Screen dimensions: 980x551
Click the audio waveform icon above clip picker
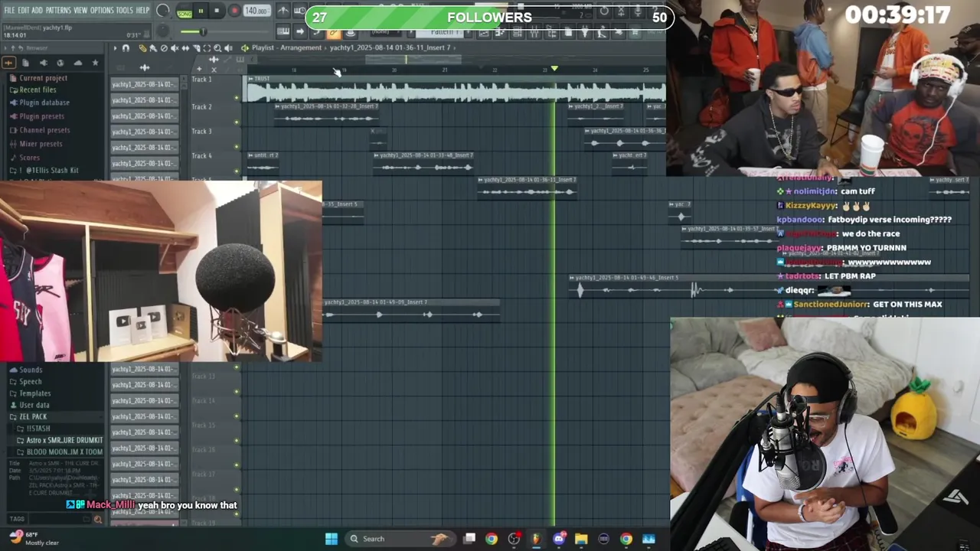(145, 68)
